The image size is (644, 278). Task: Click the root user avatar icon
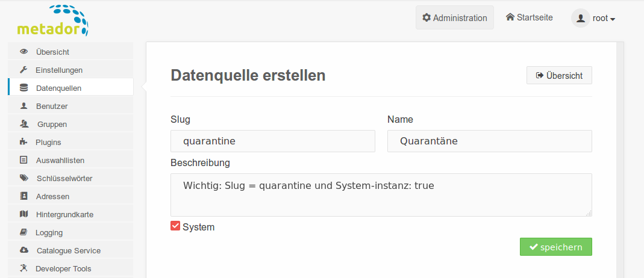click(x=581, y=18)
